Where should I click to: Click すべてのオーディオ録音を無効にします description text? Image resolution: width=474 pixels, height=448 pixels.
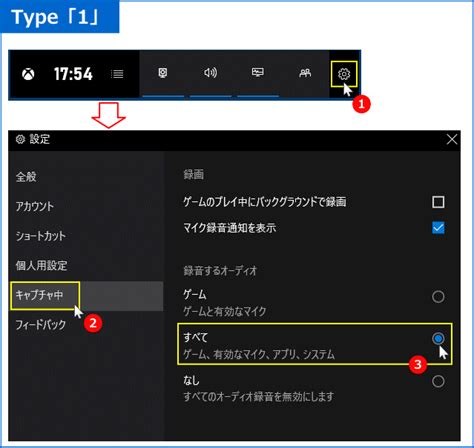click(259, 397)
